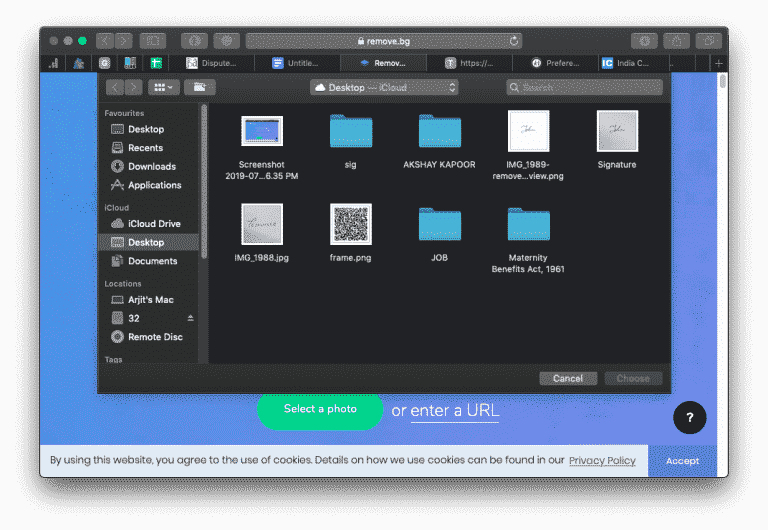Eject the 32 volume
The width and height of the screenshot is (768, 530).
click(191, 318)
